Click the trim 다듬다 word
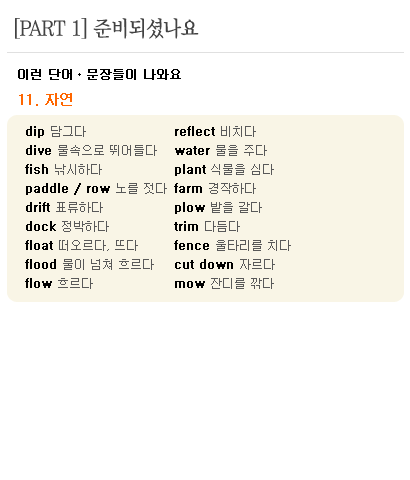The width and height of the screenshot is (410, 480). [207, 226]
